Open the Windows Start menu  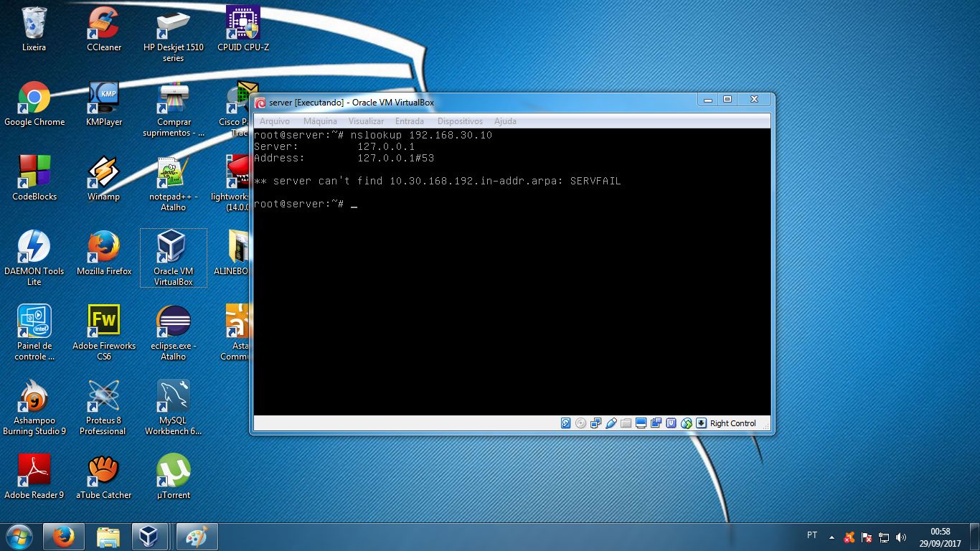[19, 537]
